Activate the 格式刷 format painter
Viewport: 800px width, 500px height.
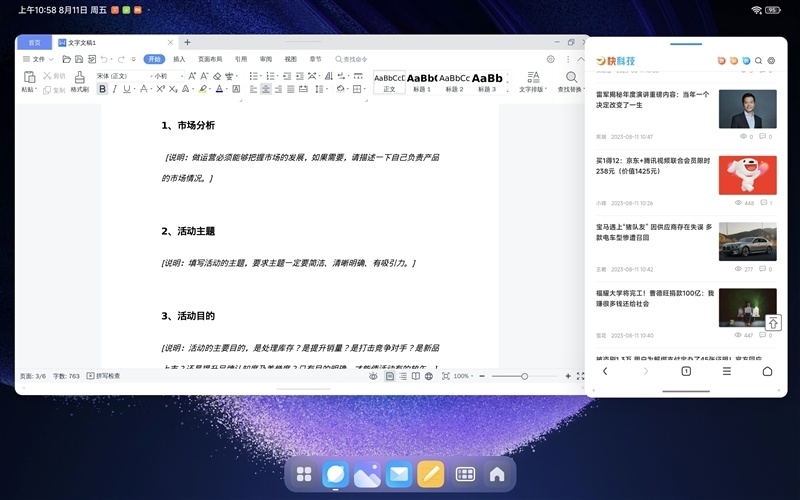[80, 82]
